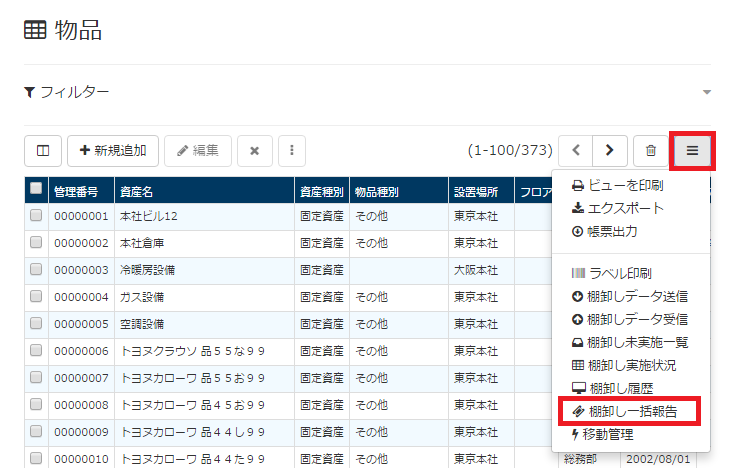Select 棚卸しデータ送信 menu entry
Screen dimensions: 739x468
pyautogui.click(x=630, y=296)
